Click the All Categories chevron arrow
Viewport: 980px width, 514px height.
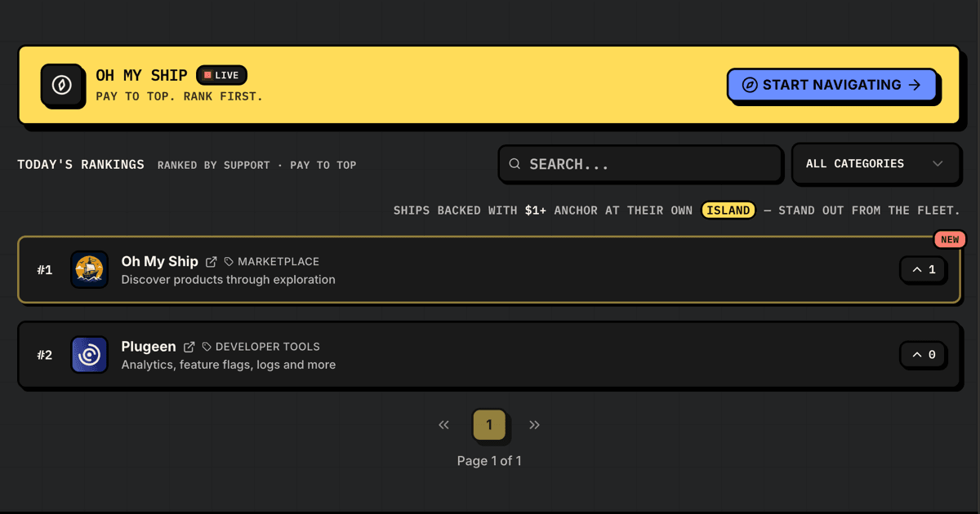(938, 164)
